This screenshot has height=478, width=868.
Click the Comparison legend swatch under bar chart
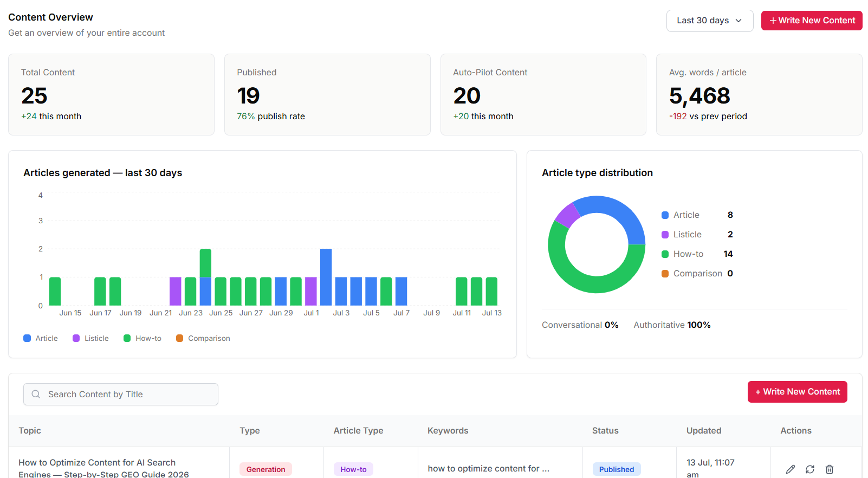pyautogui.click(x=180, y=338)
